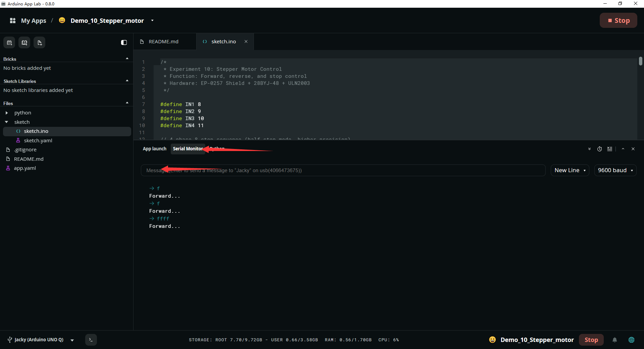Click the last "Forward..." output line
The image size is (644, 349).
click(x=165, y=226)
